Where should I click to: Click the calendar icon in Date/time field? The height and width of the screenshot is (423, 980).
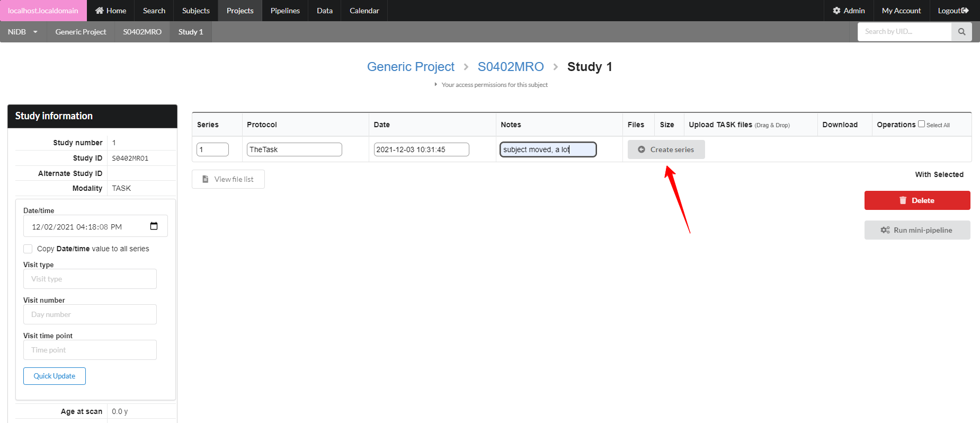[x=154, y=226]
